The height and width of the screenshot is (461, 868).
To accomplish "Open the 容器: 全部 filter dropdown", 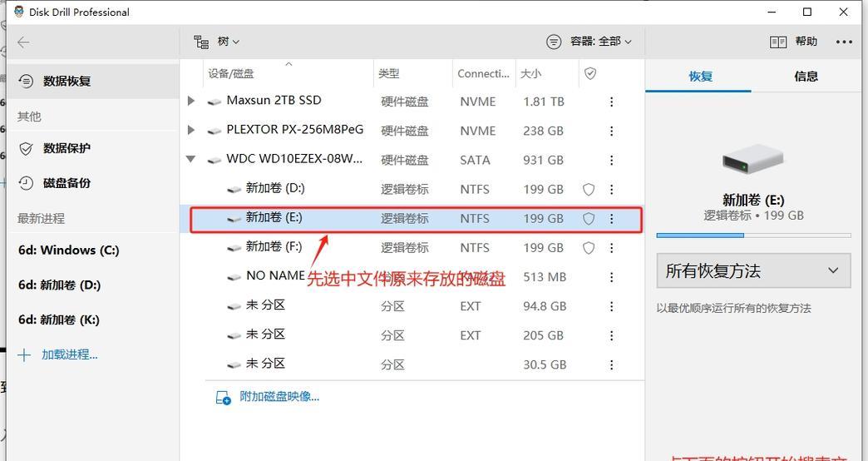I will click(x=600, y=42).
